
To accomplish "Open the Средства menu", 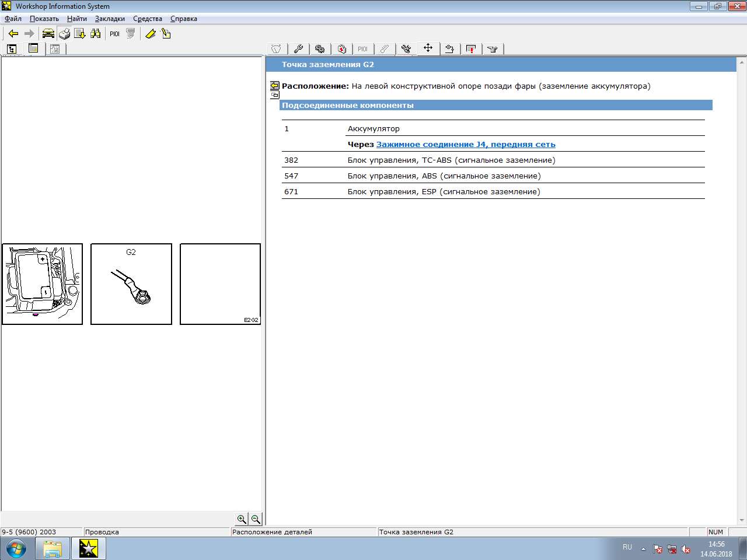I will pos(148,19).
